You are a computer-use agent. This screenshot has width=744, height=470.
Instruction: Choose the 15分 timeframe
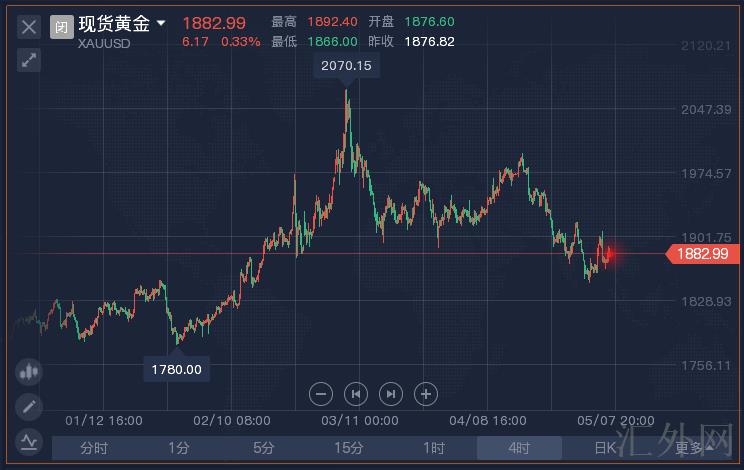tap(349, 448)
